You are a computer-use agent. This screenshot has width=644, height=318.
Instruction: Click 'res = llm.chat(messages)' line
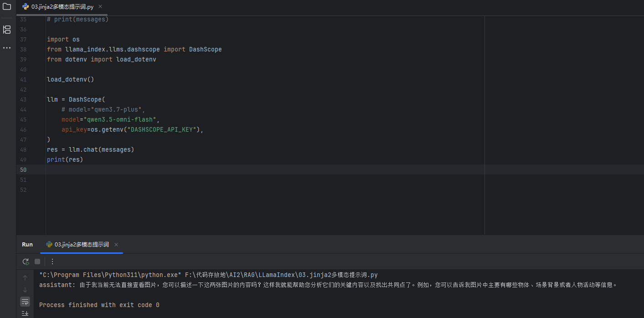(91, 149)
